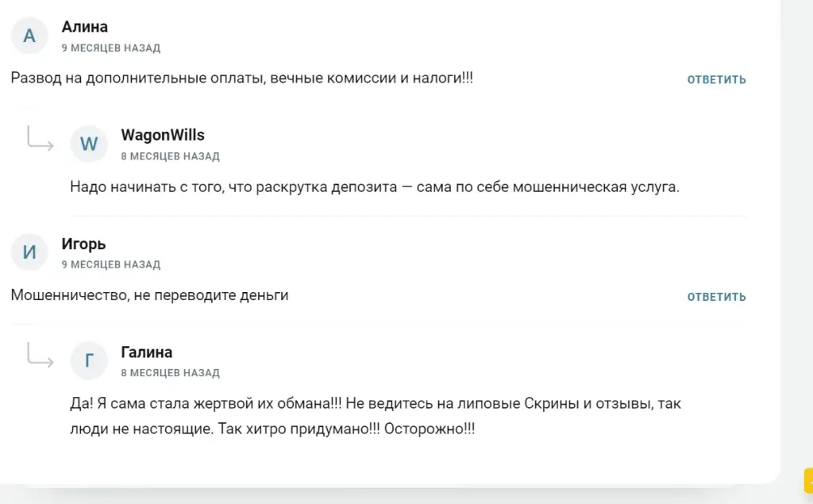Image resolution: width=813 pixels, height=504 pixels.
Task: Click WagonWills comment about раскрутка депозита
Action: (375, 187)
